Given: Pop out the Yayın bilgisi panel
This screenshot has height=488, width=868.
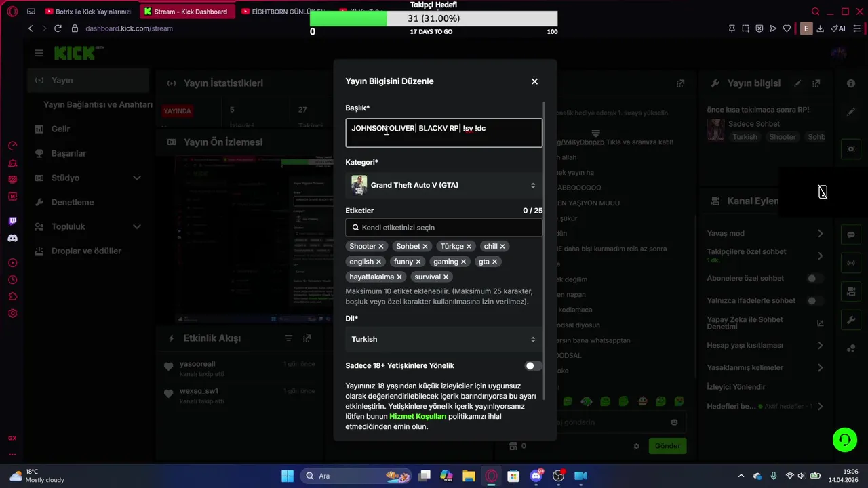Looking at the screenshot, I should 817,83.
